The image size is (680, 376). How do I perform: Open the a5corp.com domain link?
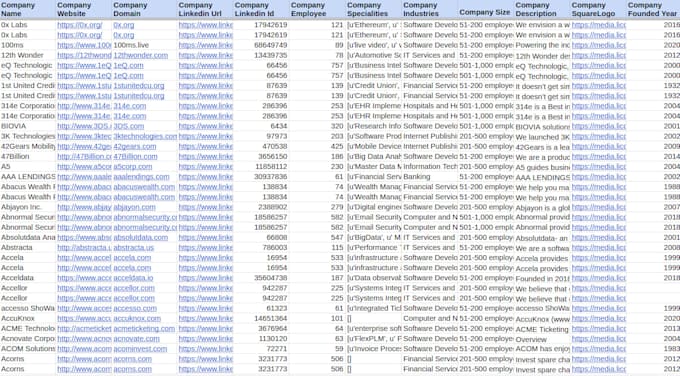coord(133,167)
